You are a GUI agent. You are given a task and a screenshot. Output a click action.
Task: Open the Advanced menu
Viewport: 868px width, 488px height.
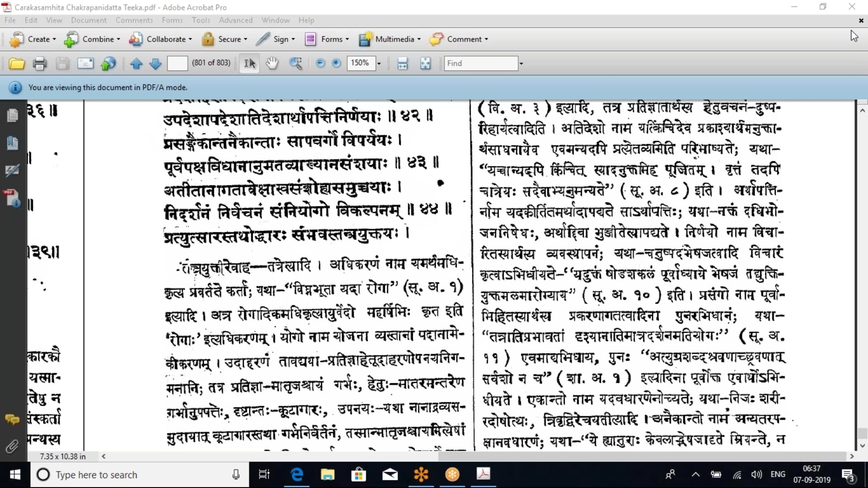tap(236, 20)
